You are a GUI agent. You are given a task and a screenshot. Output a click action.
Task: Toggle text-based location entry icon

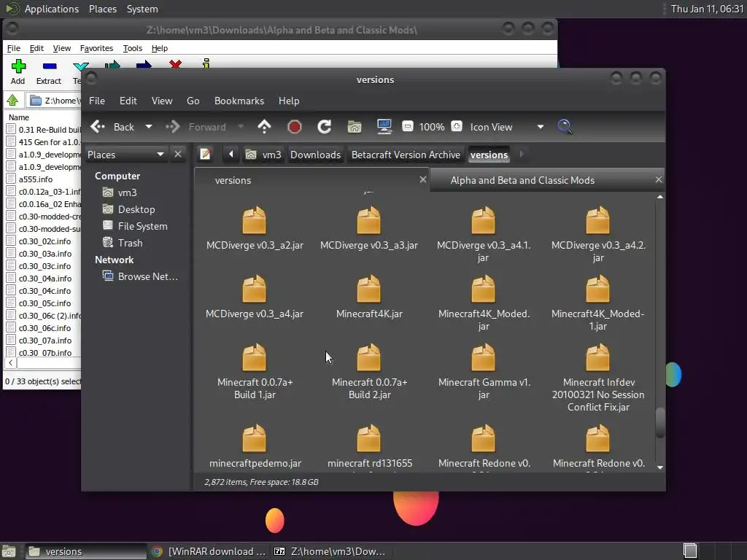(x=205, y=155)
